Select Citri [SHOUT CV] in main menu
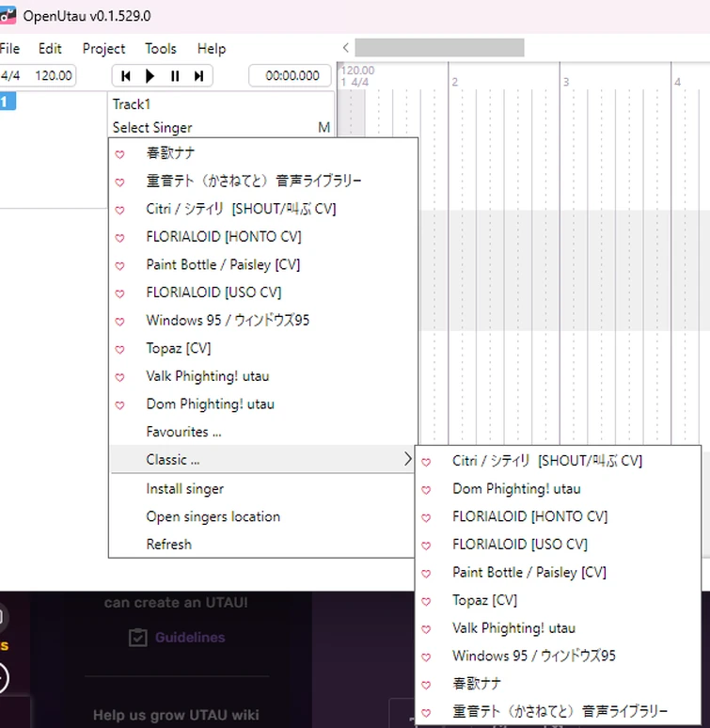Screen dimensions: 710x728 241,209
